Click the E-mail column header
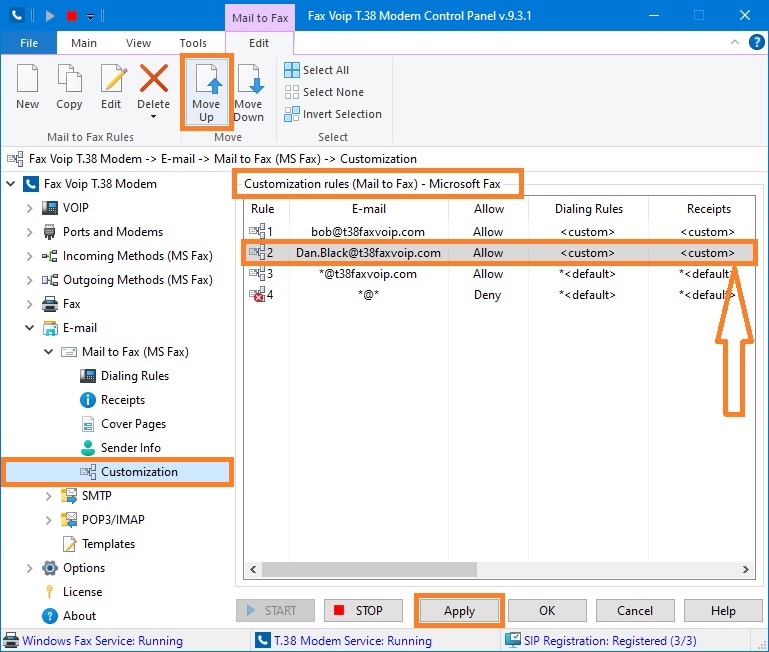Screen dimensions: 769x652 369,209
